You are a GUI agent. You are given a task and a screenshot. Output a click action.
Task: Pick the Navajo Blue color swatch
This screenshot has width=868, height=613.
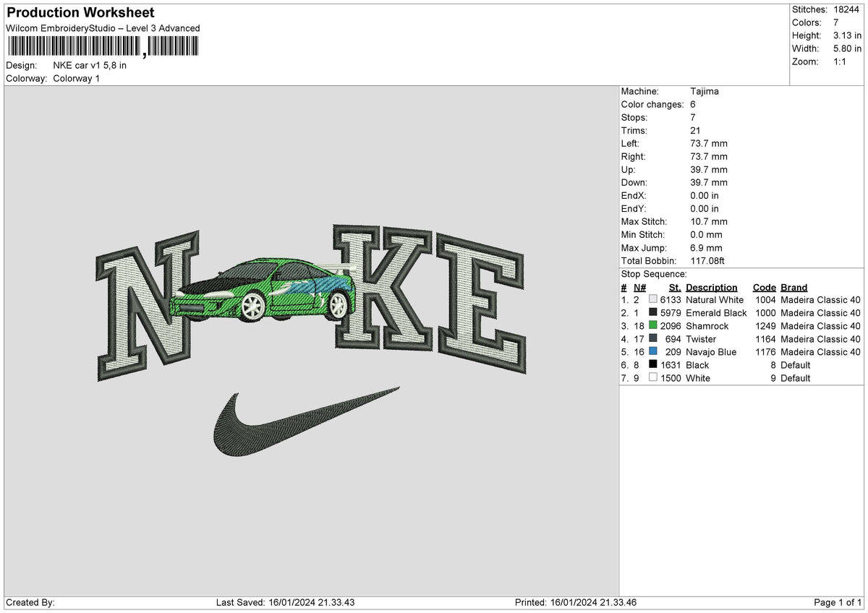[x=653, y=352]
